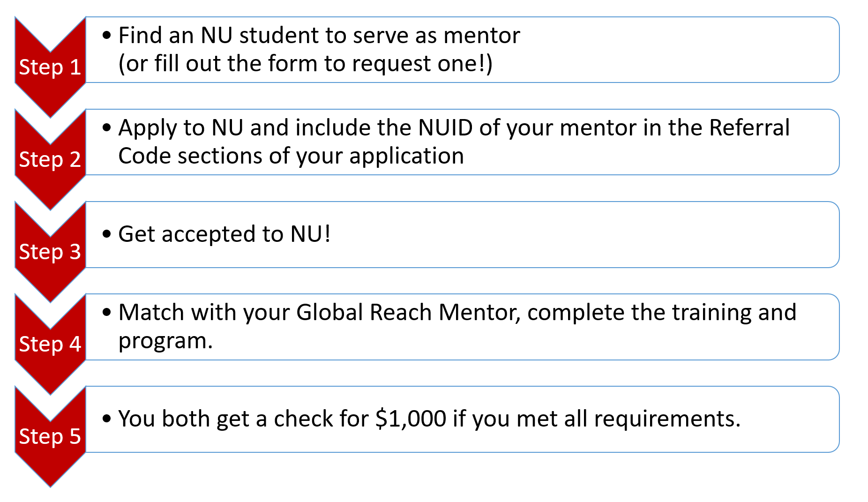This screenshot has width=868, height=502.
Task: Select the red Step 2 chevron
Action: click(x=50, y=159)
